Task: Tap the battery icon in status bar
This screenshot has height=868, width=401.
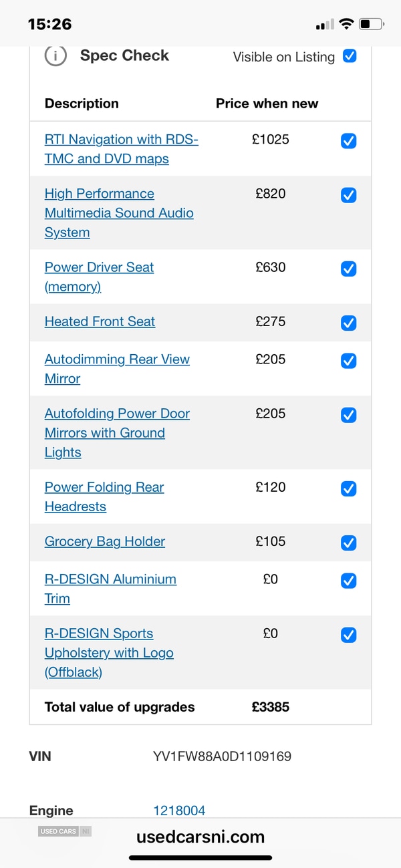Action: click(x=371, y=25)
